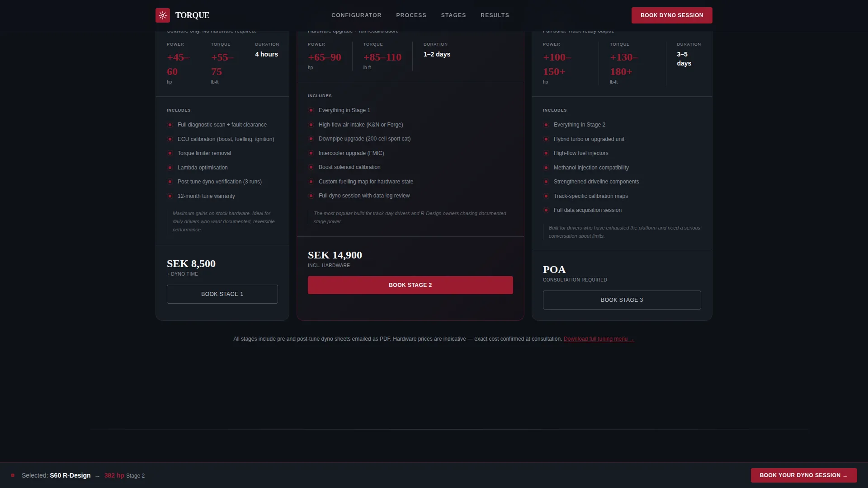This screenshot has width=868, height=488.
Task: Click the +130–180+ lb-ft torque figure
Action: (x=624, y=65)
